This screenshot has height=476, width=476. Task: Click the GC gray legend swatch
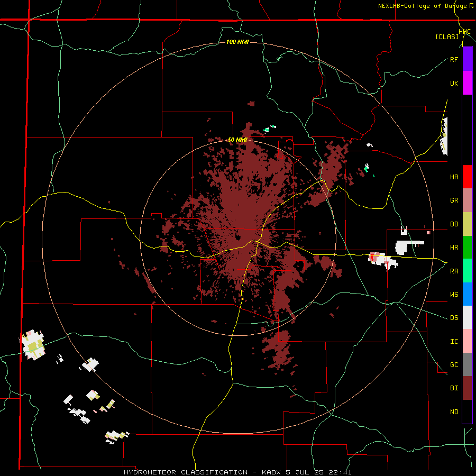click(467, 364)
